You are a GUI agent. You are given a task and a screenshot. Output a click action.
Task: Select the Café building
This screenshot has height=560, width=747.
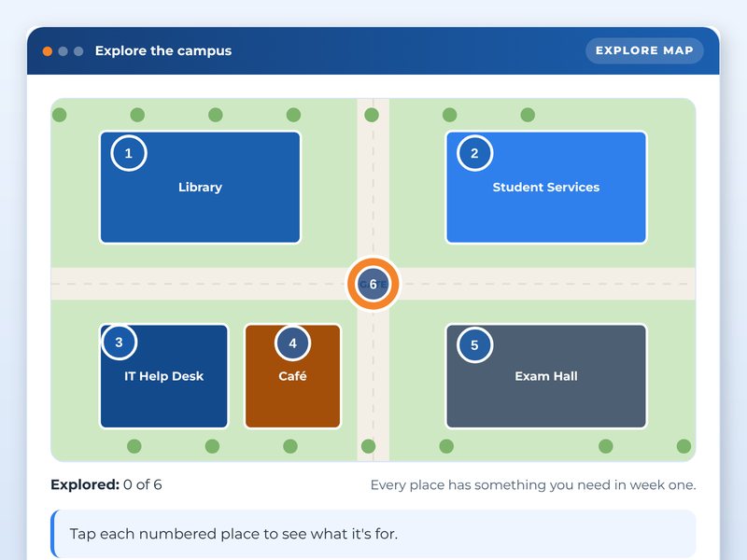292,376
